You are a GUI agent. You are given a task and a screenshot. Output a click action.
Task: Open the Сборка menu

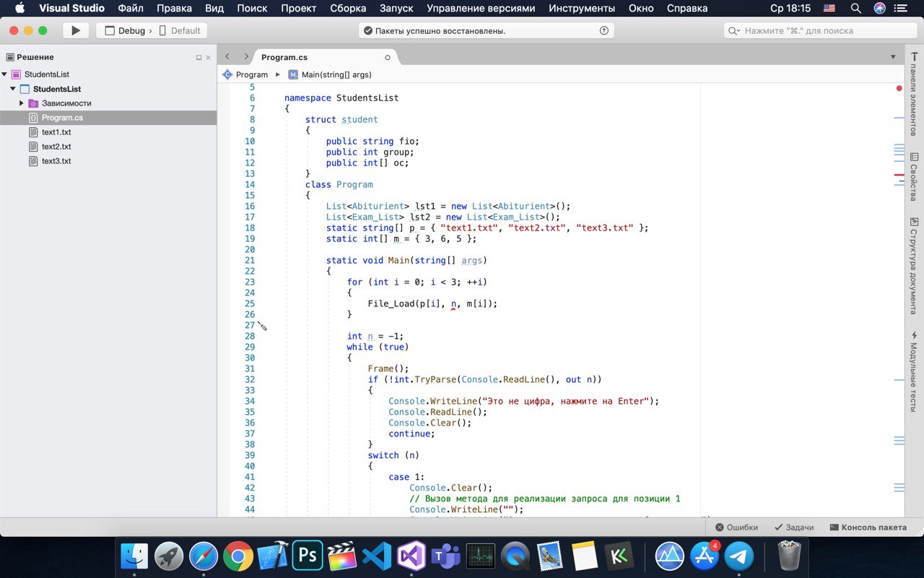(348, 9)
